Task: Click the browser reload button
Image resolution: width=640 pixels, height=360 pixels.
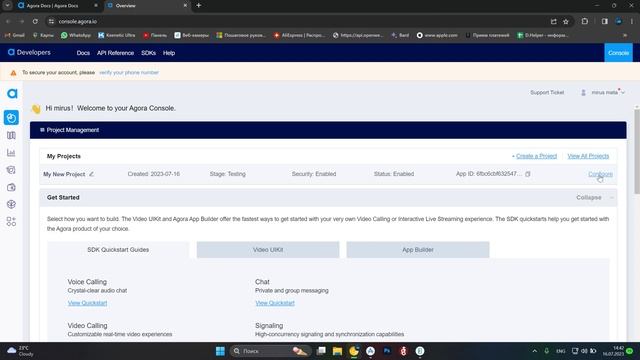Action: tap(35, 21)
